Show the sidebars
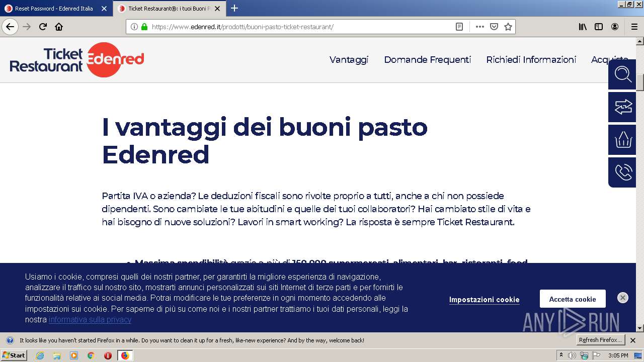 (599, 27)
